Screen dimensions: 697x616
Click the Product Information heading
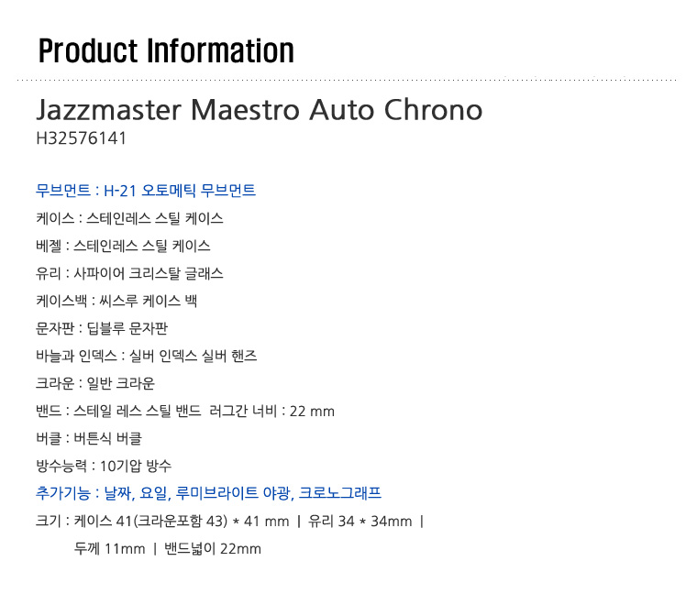point(166,51)
